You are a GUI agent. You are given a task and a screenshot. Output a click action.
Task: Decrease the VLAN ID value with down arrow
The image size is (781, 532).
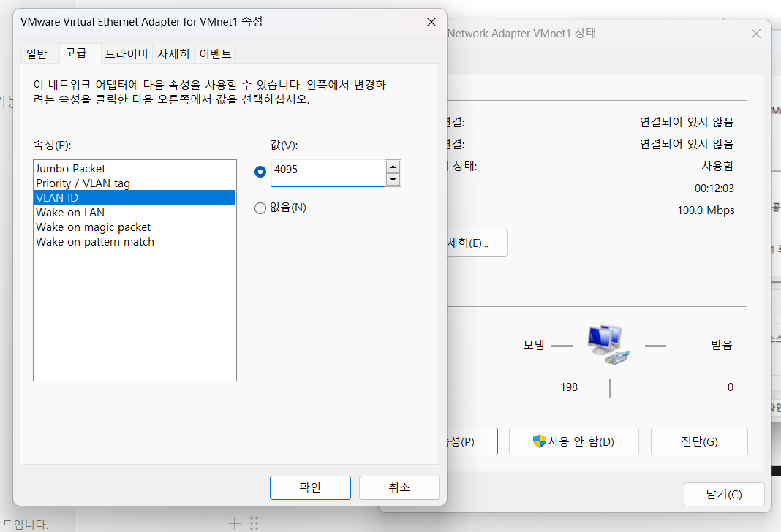(393, 180)
